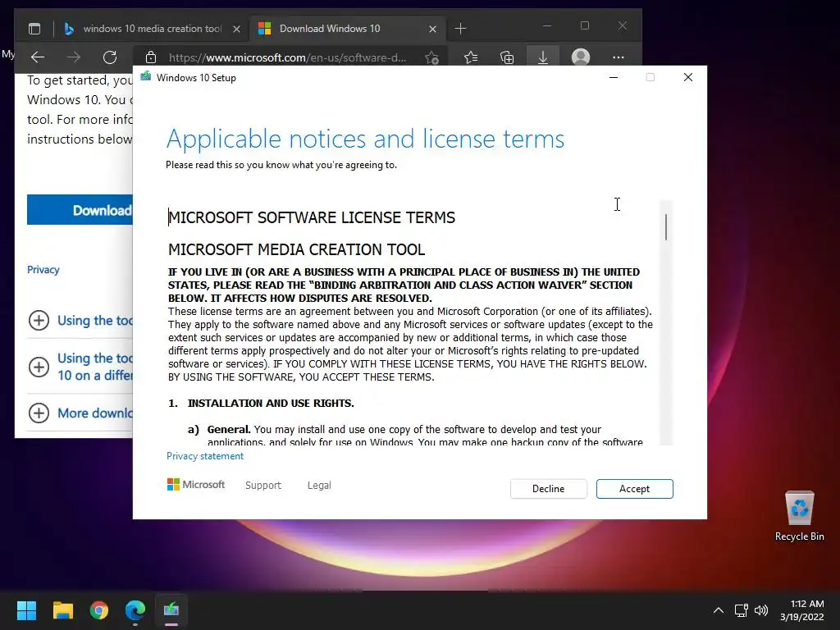Open the network status tray icon
This screenshot has height=630, width=840.
(742, 610)
